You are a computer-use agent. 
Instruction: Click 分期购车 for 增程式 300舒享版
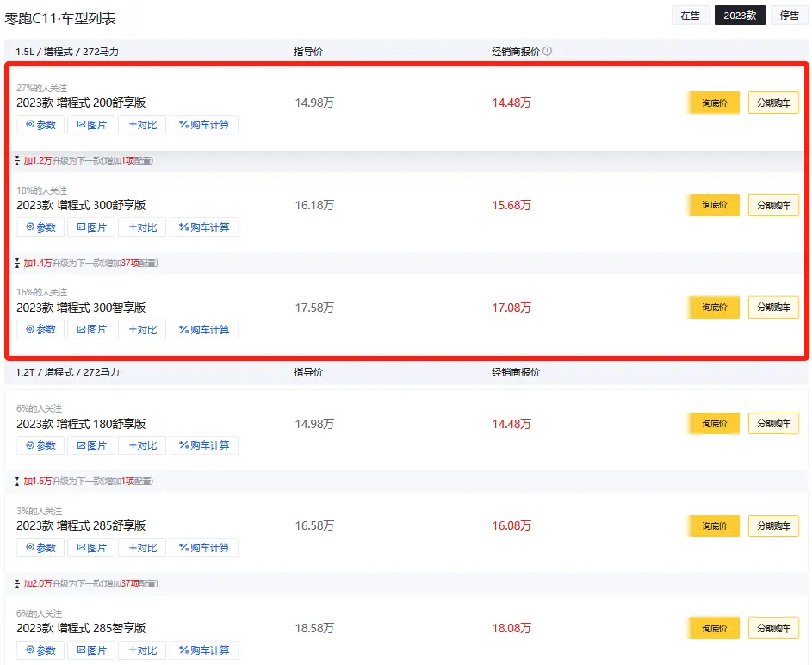(x=773, y=205)
